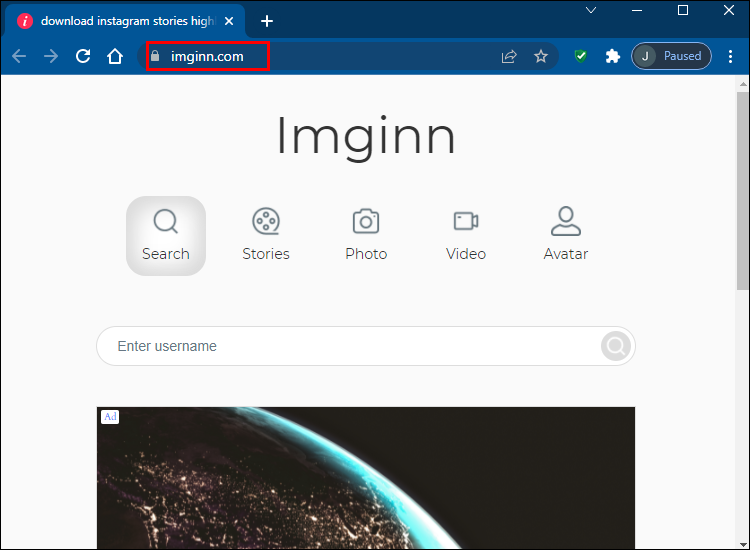This screenshot has height=550, width=750.
Task: Open the Ad badge on the banner
Action: pos(110,417)
